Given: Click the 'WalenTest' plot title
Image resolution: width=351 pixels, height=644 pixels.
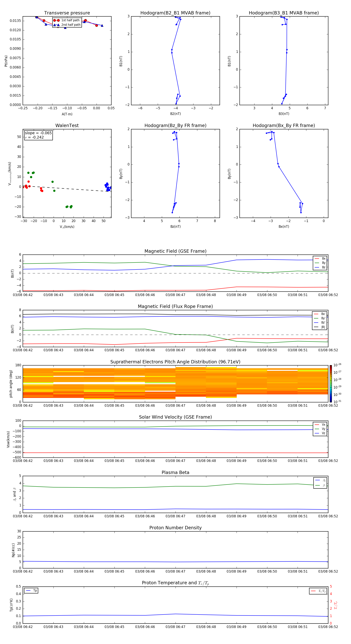Looking at the screenshot, I should coord(67,125).
